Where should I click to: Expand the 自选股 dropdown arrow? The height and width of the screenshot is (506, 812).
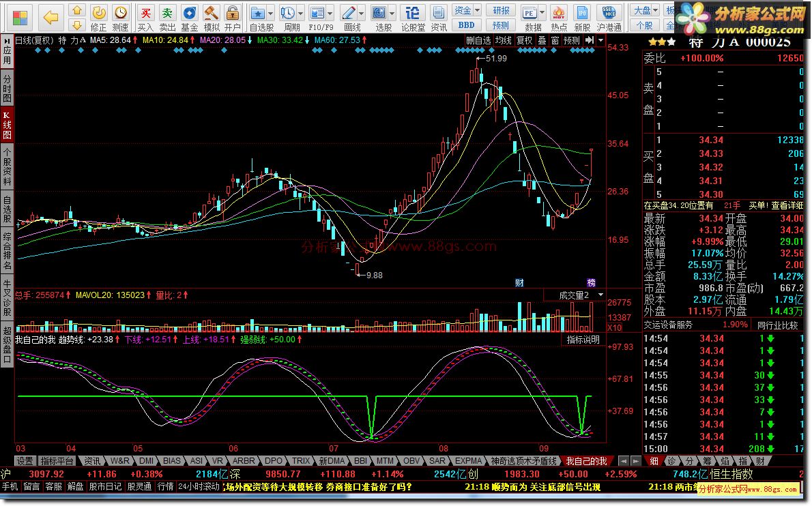pyautogui.click(x=271, y=13)
